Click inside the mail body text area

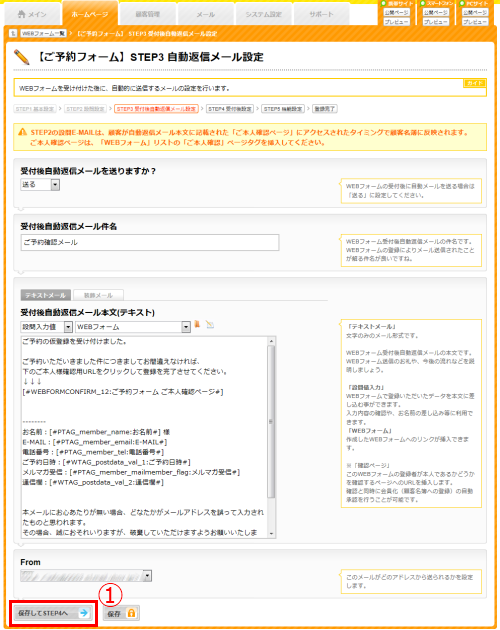click(144, 437)
